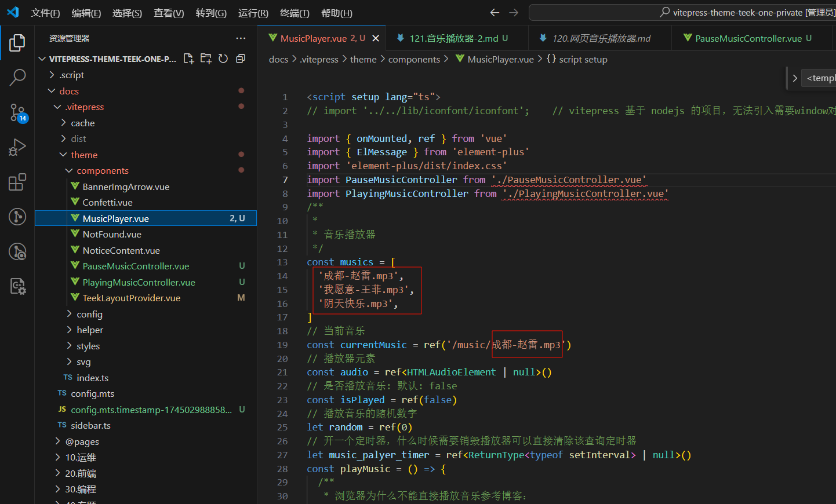Screen dimensions: 836x504
Task: Expand the 20.前端 folder
Action: (x=146, y=473)
